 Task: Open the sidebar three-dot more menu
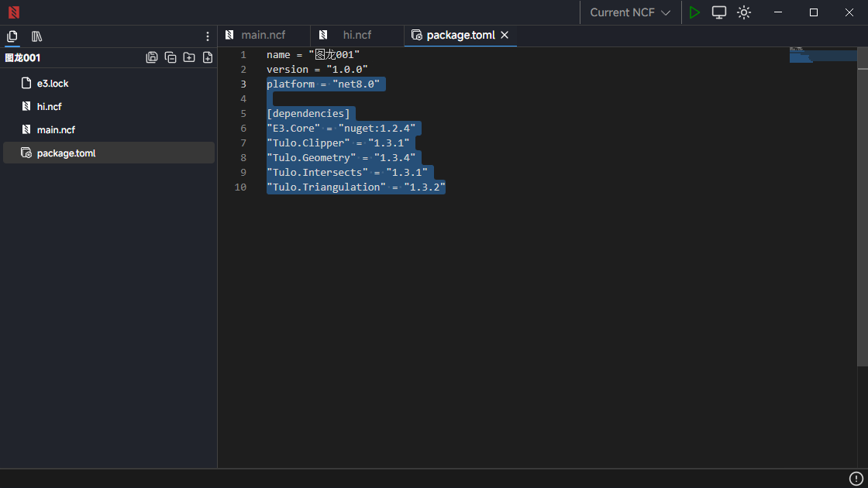click(207, 36)
